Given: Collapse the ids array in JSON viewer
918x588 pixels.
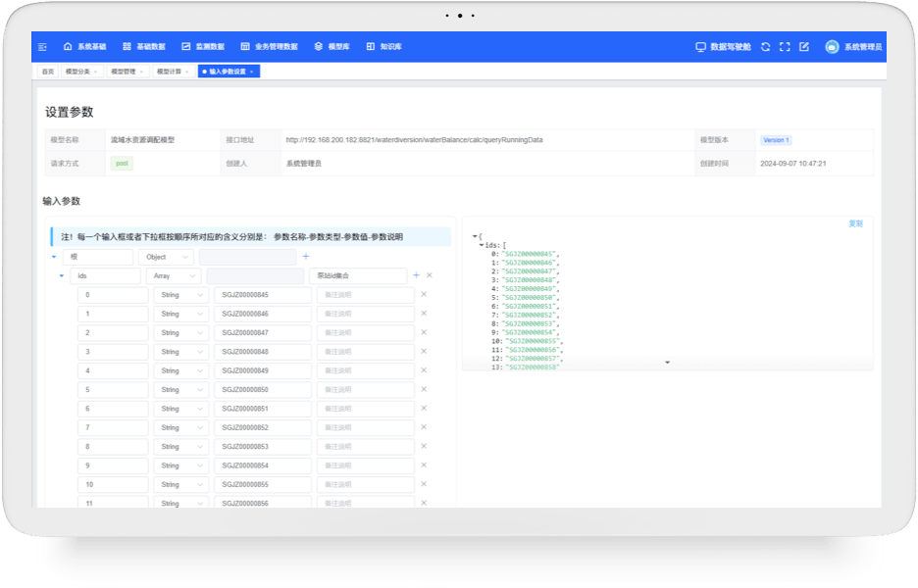Looking at the screenshot, I should click(482, 245).
